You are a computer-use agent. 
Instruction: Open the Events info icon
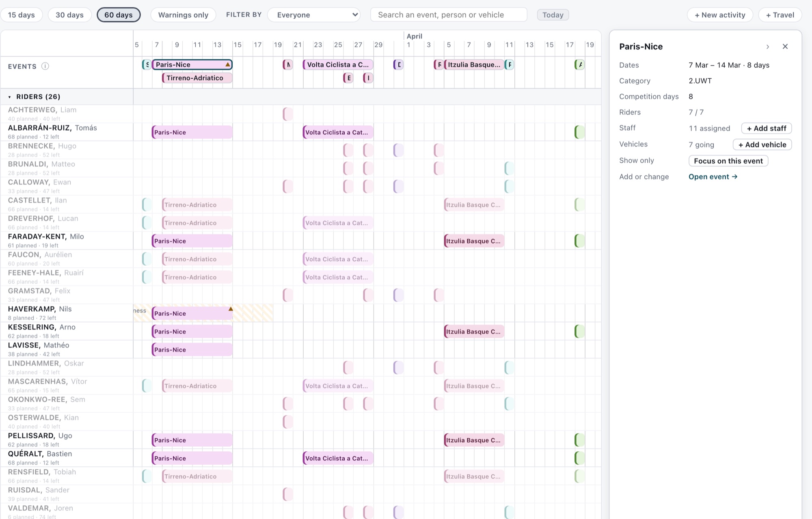tap(45, 66)
